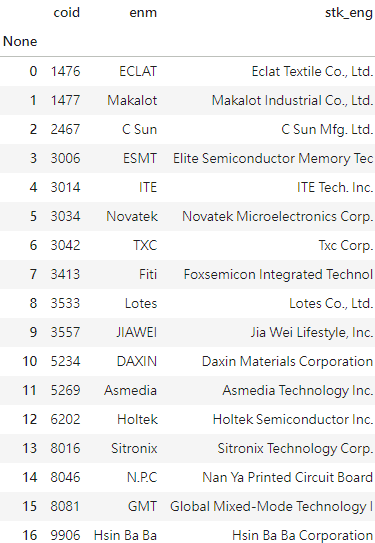The height and width of the screenshot is (543, 375).
Task: Click ITE Tech. Inc. cell
Action: 335,187
